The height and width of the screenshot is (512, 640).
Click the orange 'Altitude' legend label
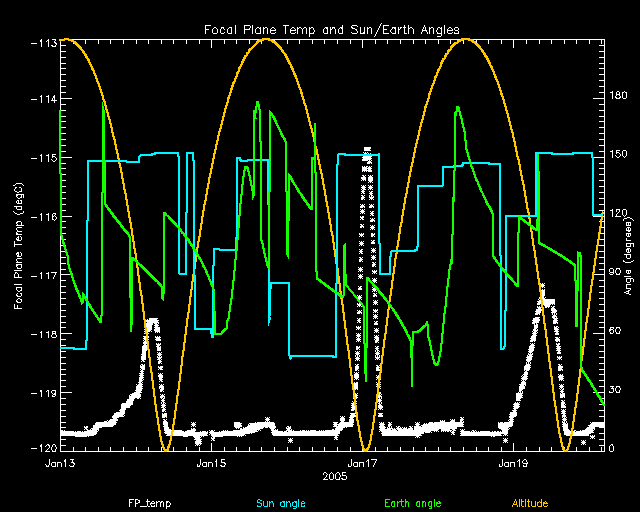pos(529,501)
